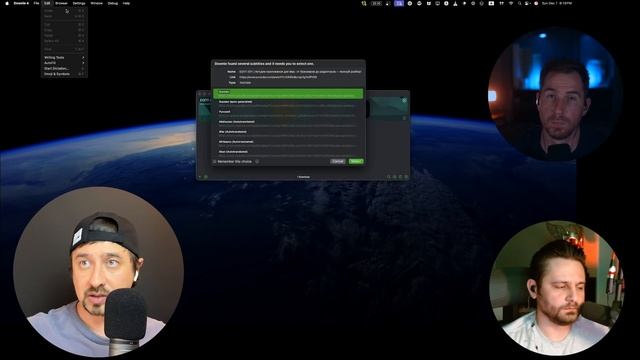The height and width of the screenshot is (360, 640).
Task: Open the Browser menu
Action: [x=61, y=3]
